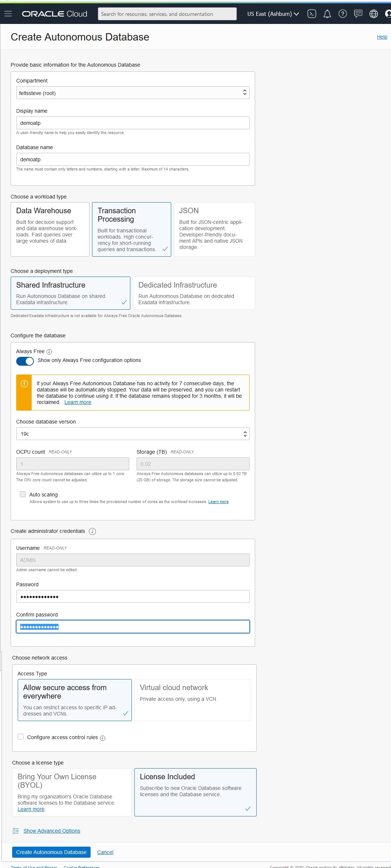Enable the Auto scaling checkbox
The height and width of the screenshot is (868, 391).
23,494
